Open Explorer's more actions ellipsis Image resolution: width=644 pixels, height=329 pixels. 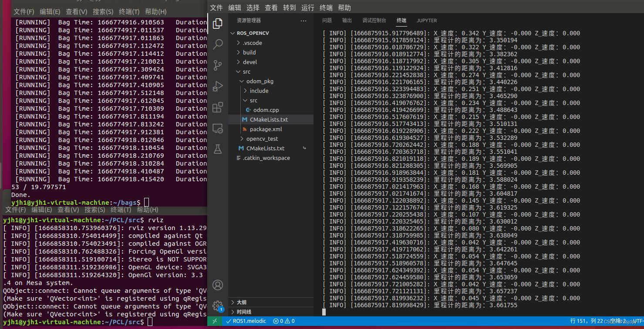pos(303,20)
